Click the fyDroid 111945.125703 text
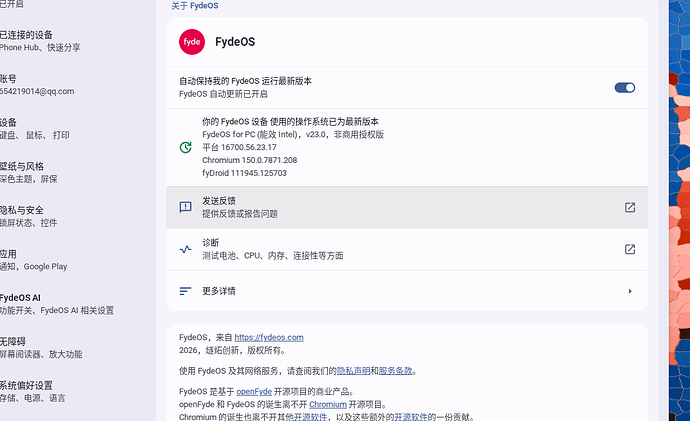This screenshot has width=690, height=421. click(x=244, y=173)
